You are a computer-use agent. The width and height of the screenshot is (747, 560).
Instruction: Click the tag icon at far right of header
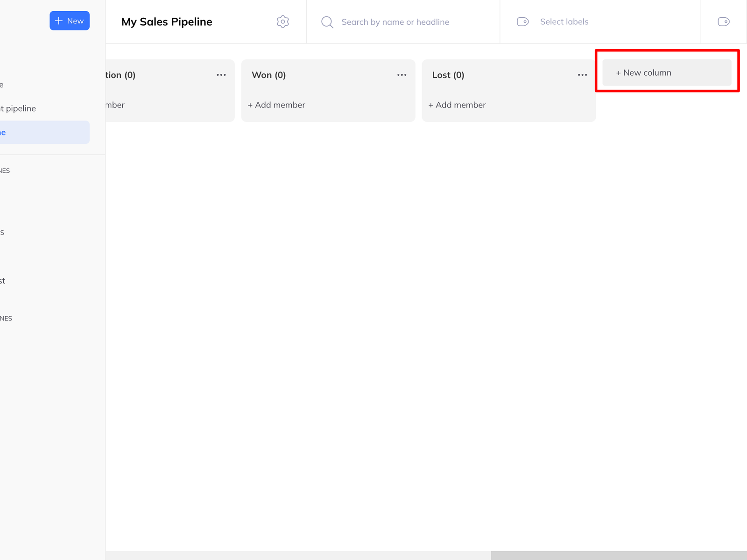click(x=723, y=21)
